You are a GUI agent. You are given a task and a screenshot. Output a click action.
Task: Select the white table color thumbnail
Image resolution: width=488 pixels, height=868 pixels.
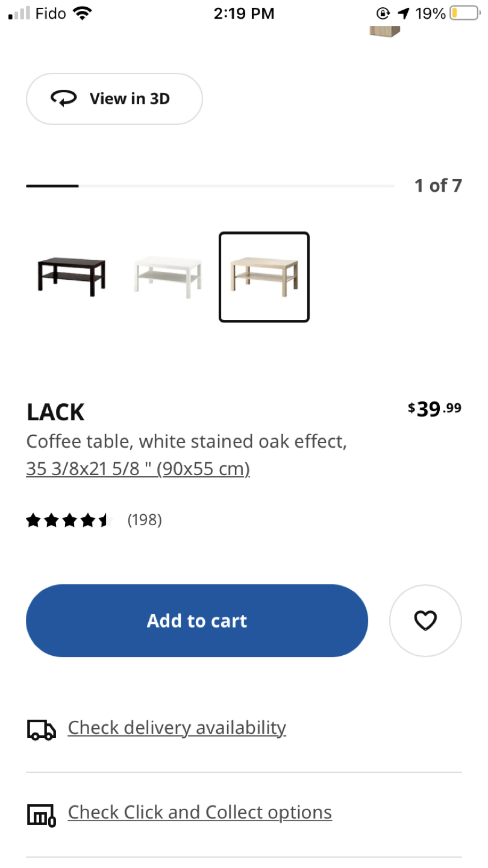[x=167, y=277]
